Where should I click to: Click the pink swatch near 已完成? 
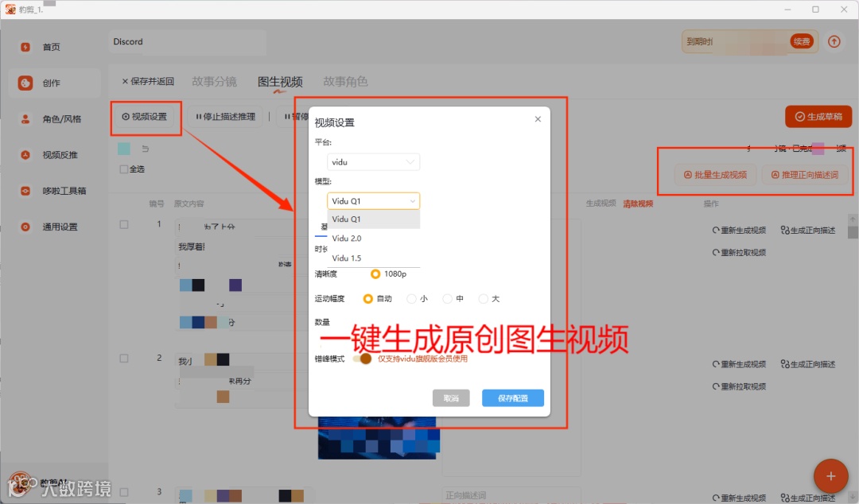(x=818, y=149)
